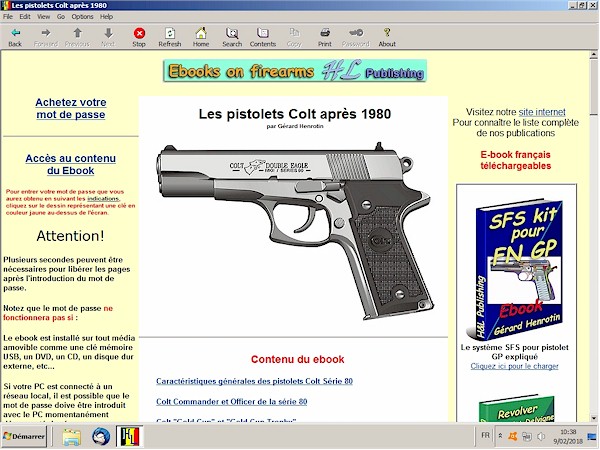Click the HL ebook app taskbar button
The width and height of the screenshot is (600, 450).
point(130,437)
